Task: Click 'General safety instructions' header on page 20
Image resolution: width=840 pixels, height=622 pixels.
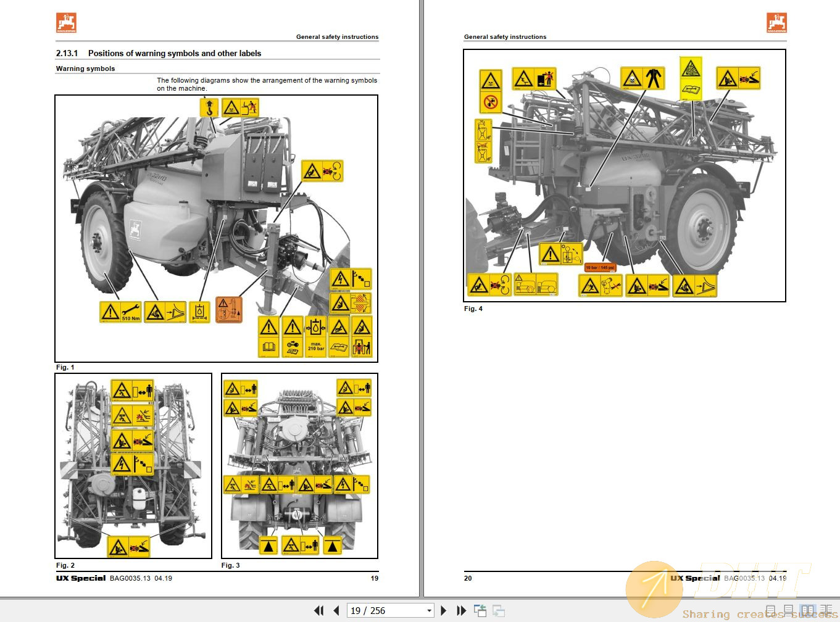Action: tap(505, 37)
